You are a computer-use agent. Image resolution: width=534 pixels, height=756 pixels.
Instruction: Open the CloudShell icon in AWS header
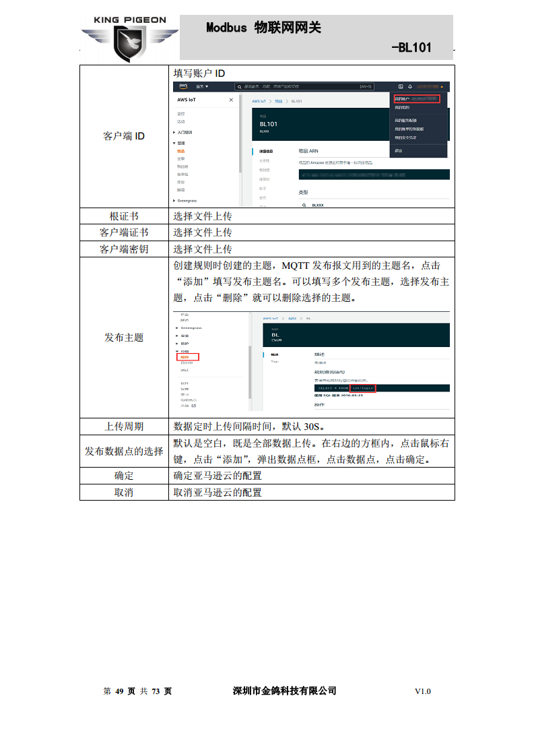(x=401, y=87)
